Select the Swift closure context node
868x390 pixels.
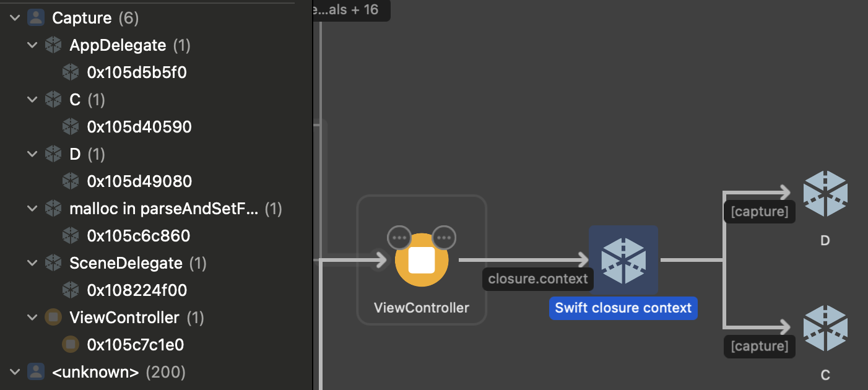pyautogui.click(x=623, y=259)
